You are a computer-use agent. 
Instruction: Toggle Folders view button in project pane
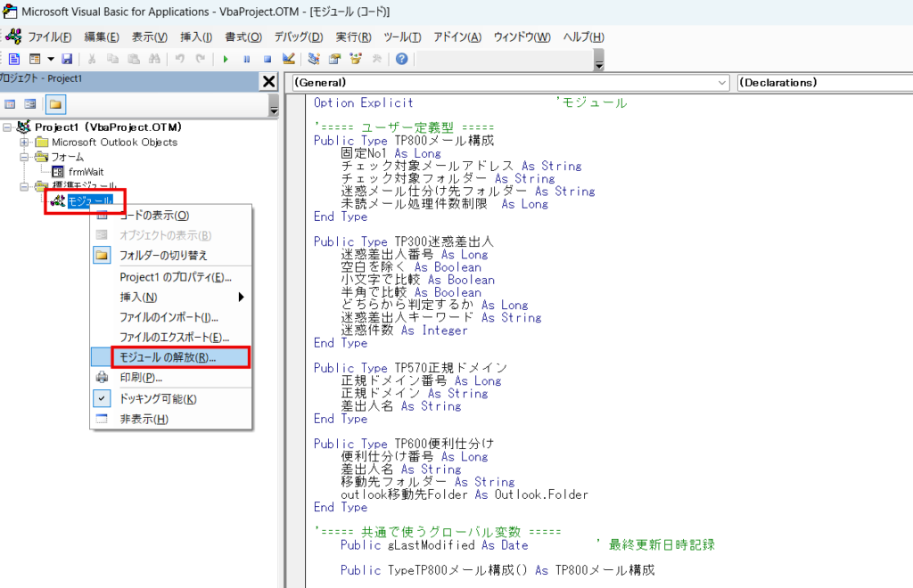point(55,104)
